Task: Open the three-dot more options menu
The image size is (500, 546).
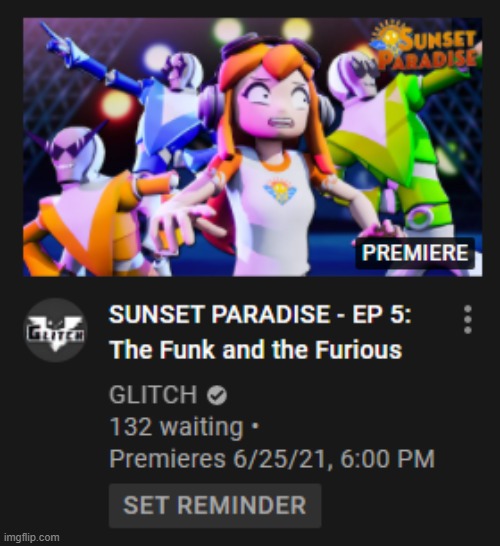Action: [468, 319]
